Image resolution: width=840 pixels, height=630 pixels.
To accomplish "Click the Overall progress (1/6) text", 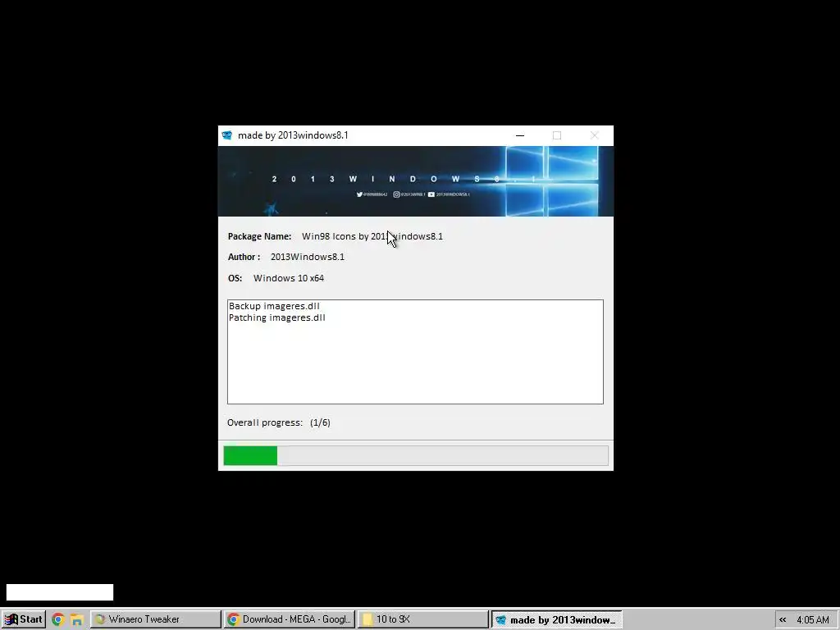I will pyautogui.click(x=279, y=422).
